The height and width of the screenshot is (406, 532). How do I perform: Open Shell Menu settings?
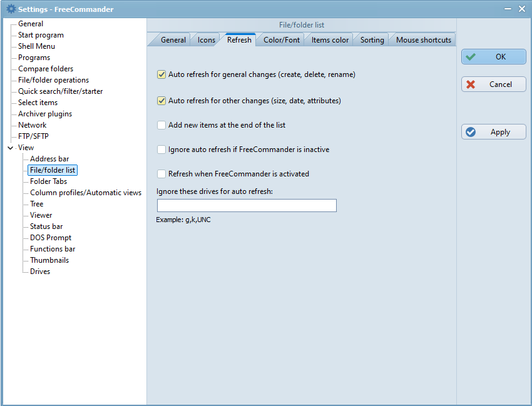36,46
